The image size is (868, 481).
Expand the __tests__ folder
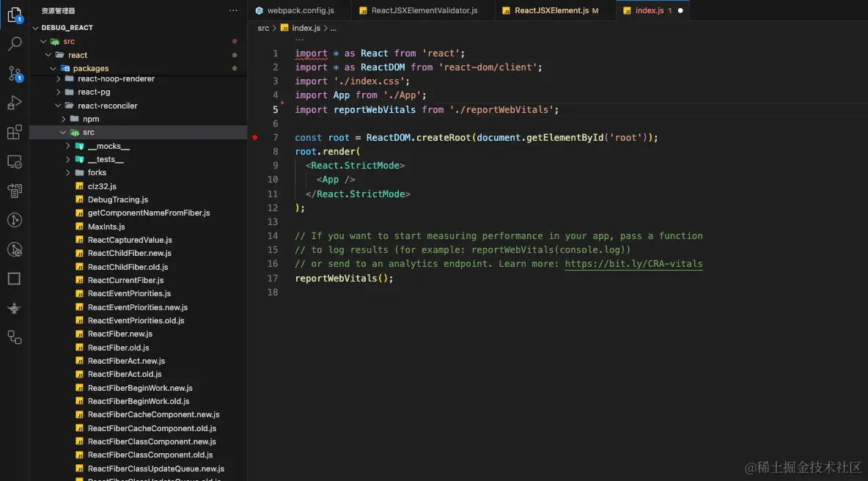coord(105,159)
